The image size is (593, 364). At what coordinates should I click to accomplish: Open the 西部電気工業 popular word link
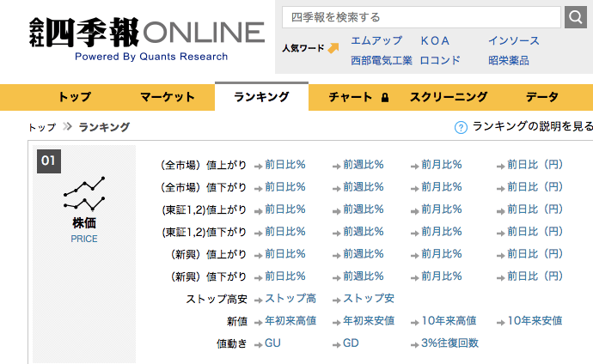tap(382, 60)
